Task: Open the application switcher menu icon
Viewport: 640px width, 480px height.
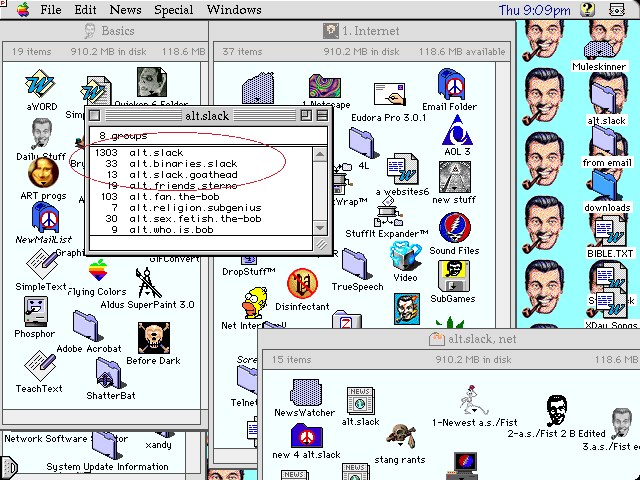Action: point(617,9)
